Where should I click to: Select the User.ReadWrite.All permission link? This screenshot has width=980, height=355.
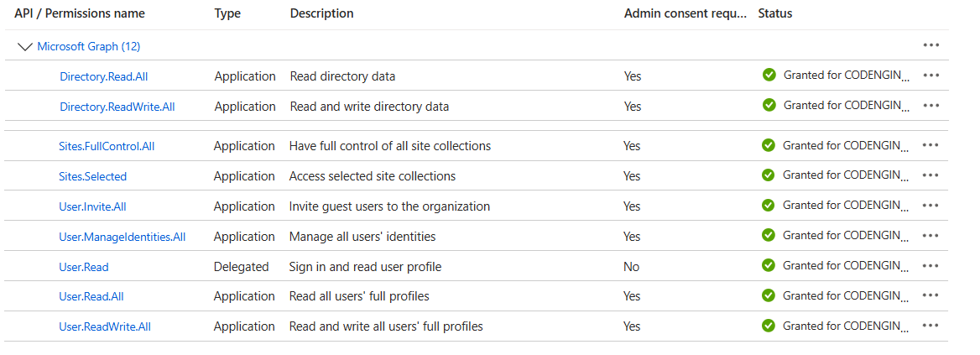coord(105,326)
